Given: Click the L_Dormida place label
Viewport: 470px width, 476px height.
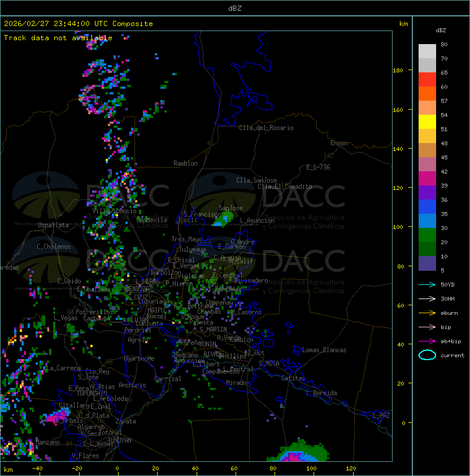Looking at the screenshot, I should pyautogui.click(x=321, y=393).
